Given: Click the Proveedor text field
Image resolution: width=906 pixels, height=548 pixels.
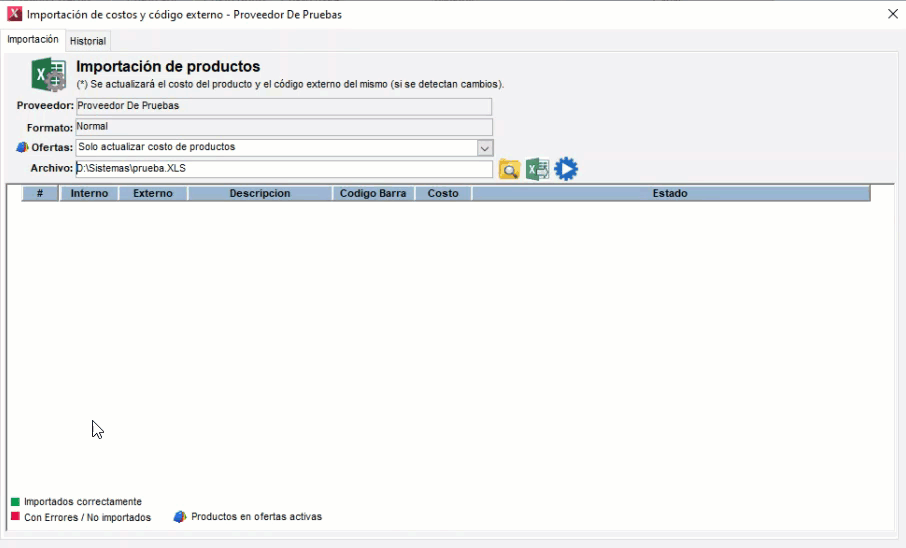Looking at the screenshot, I should tap(284, 106).
